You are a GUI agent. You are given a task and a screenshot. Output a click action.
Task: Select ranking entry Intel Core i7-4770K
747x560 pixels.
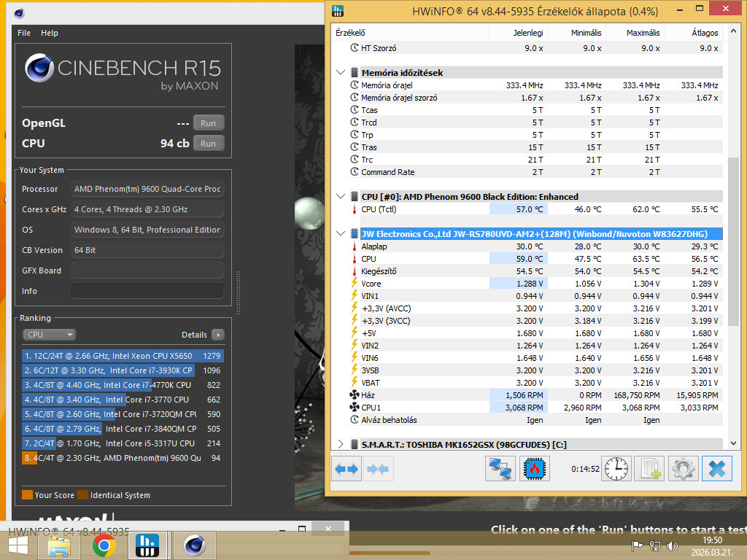coord(123,385)
